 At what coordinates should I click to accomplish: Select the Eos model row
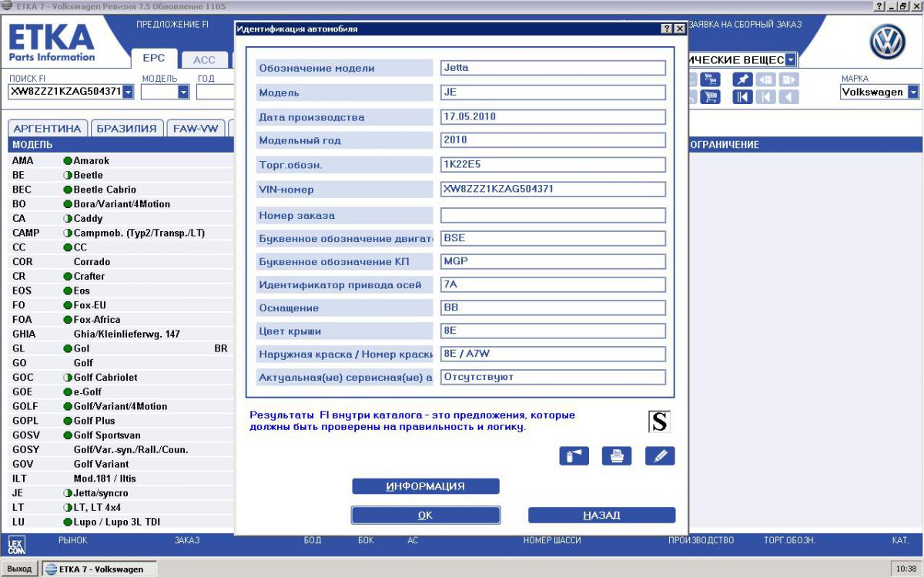(119, 291)
